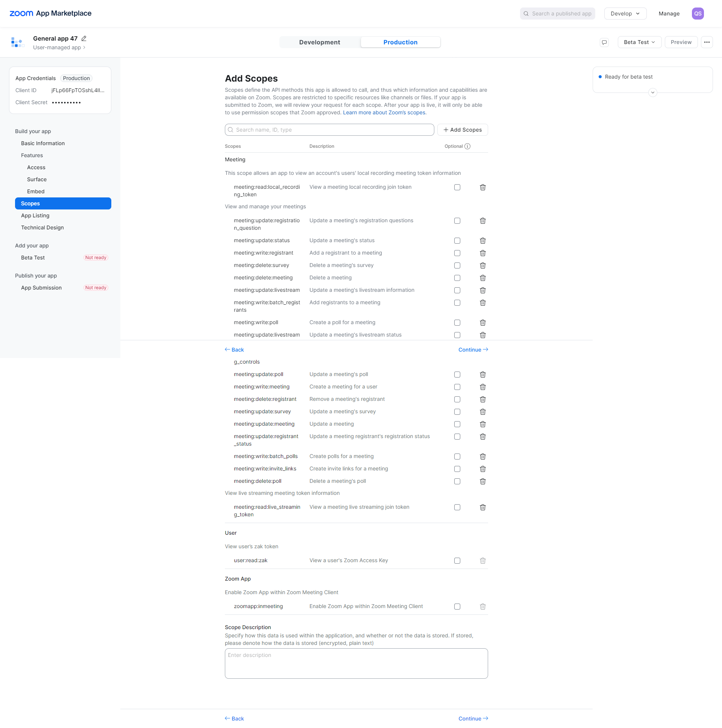
Task: Mark meeting:write:registrant as optional
Action: pyautogui.click(x=457, y=253)
